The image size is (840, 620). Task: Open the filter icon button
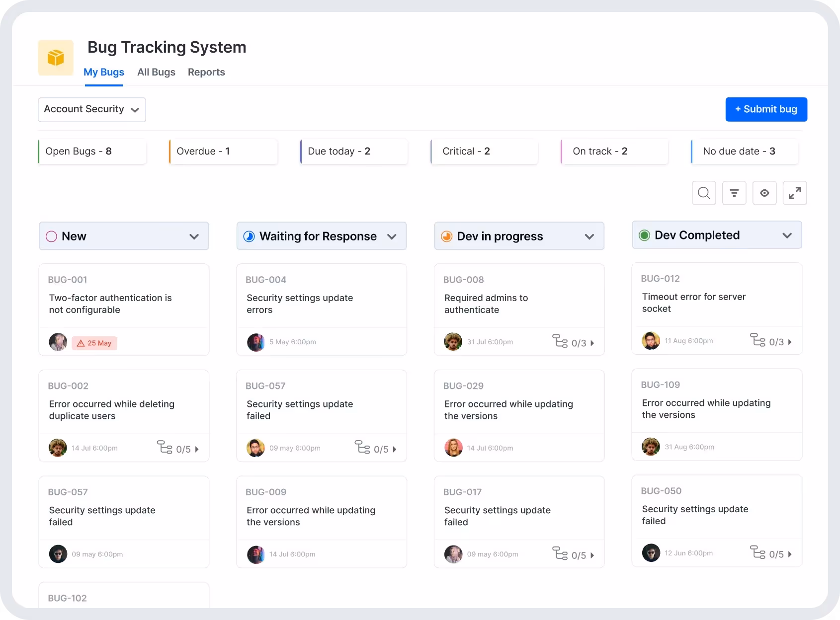click(734, 193)
